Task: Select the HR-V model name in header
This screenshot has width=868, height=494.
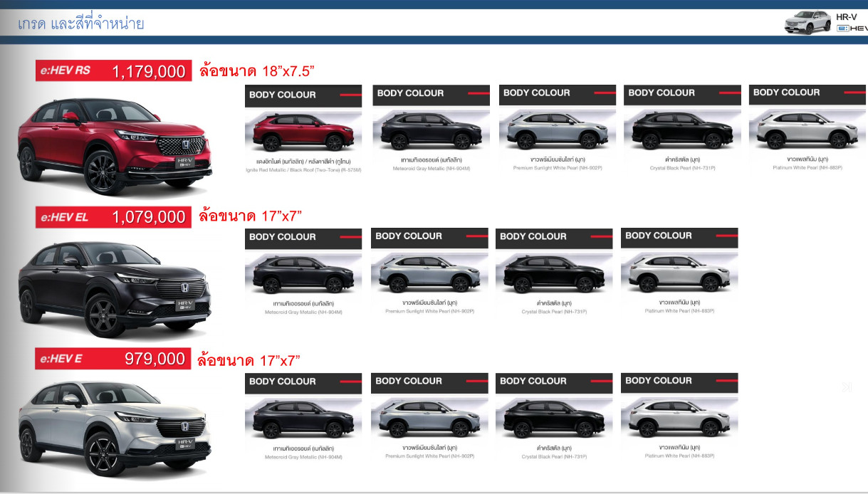Action: click(847, 16)
